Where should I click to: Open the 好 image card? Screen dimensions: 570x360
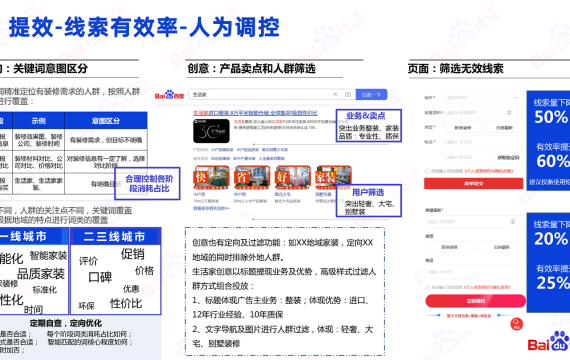point(293,177)
